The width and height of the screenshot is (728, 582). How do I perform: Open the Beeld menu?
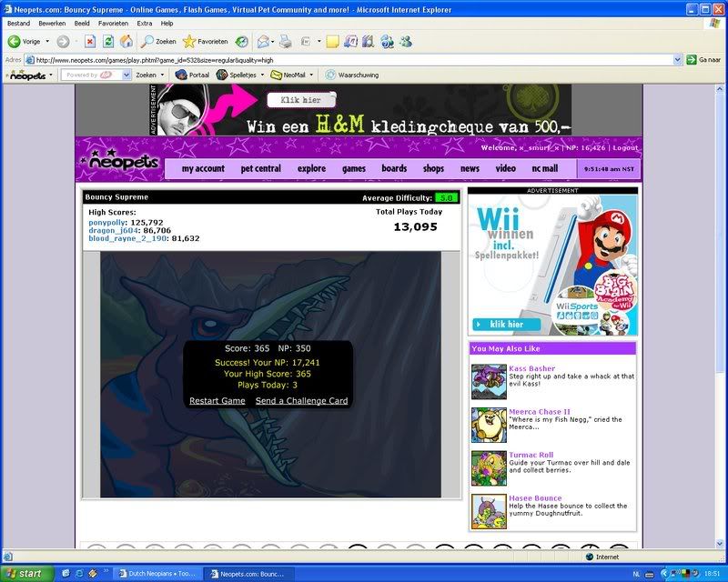click(x=82, y=24)
